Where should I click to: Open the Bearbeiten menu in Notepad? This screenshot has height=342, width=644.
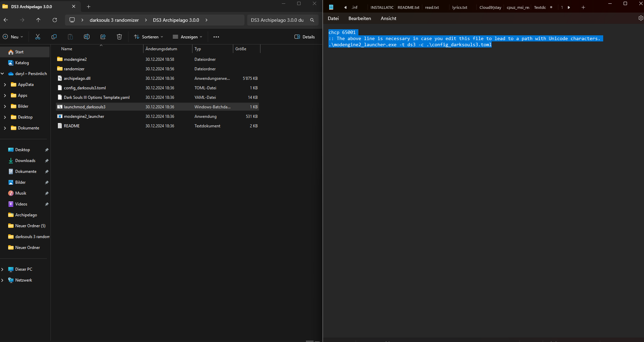coord(359,18)
